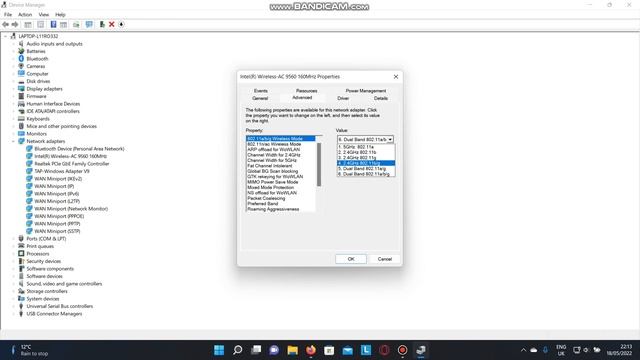Image resolution: width=640 pixels, height=360 pixels.
Task: Choose '3. 2.4GHz 802.11g' from Value list
Action: (x=366, y=158)
